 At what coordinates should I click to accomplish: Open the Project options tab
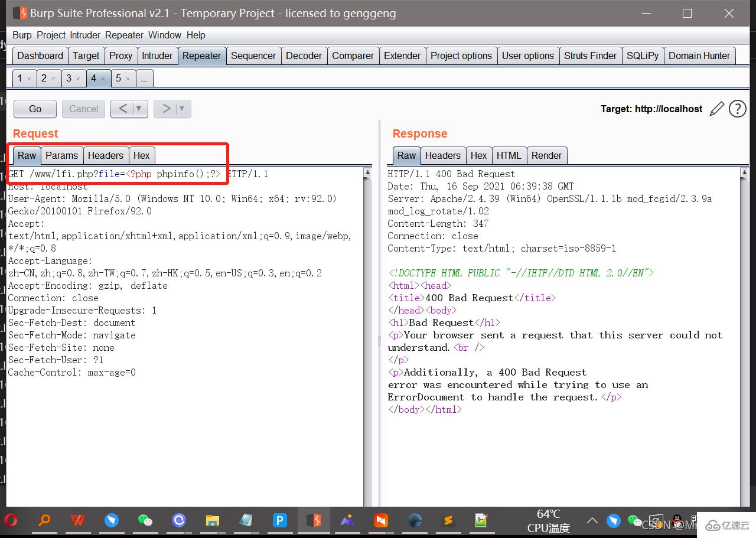click(x=461, y=56)
